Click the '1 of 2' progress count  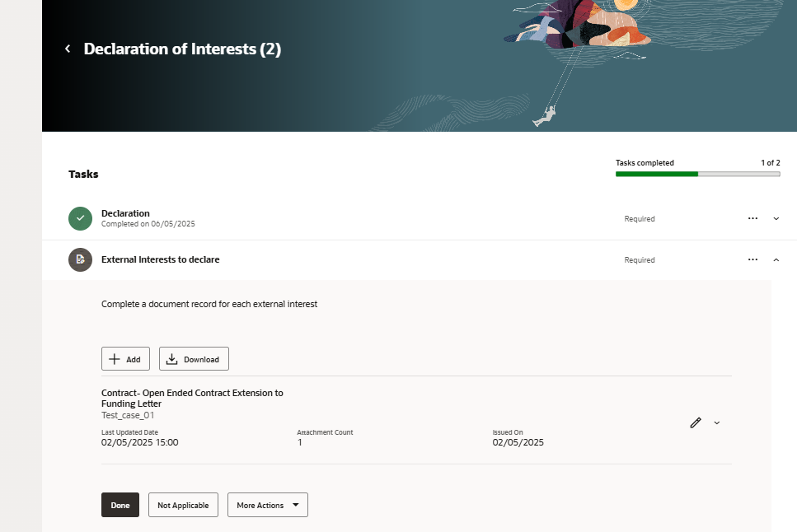(x=771, y=162)
